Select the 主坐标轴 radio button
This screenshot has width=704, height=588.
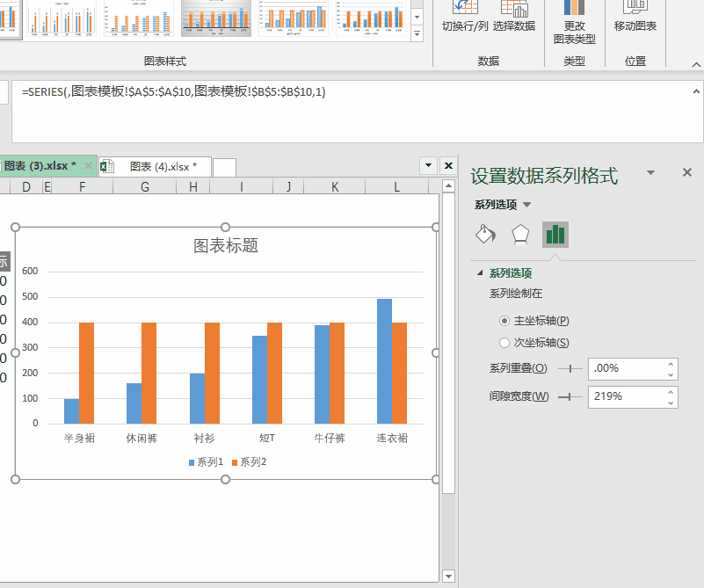point(504,321)
